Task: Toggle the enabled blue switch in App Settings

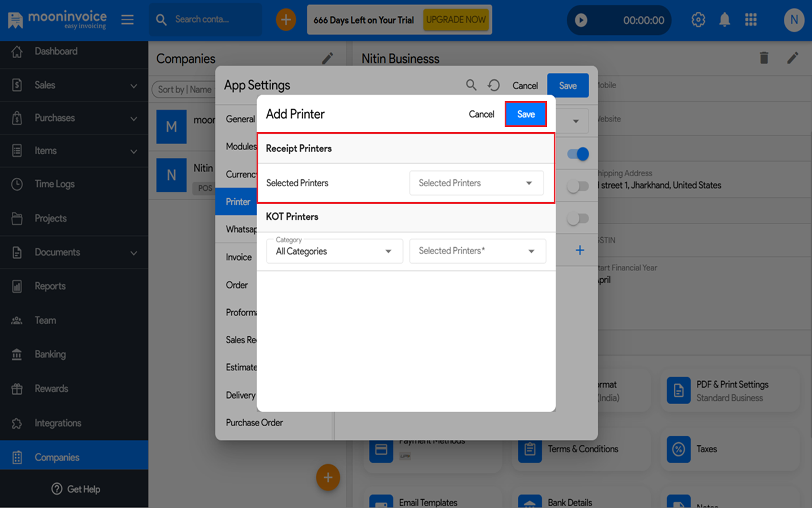Action: (579, 154)
